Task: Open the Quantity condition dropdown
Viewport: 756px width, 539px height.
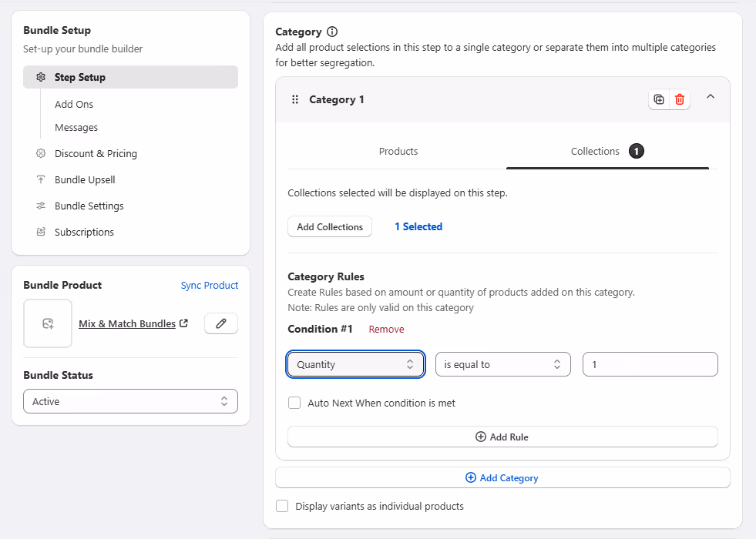Action: tap(355, 364)
